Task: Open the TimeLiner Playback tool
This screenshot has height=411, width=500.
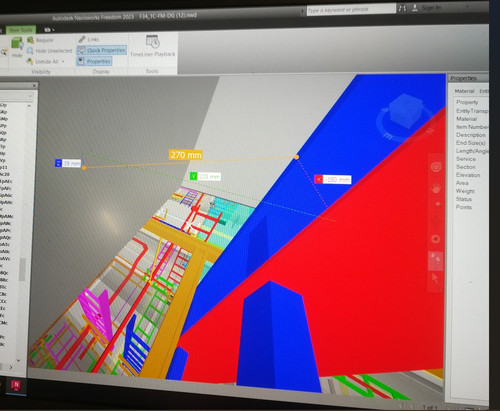Action: (x=153, y=46)
